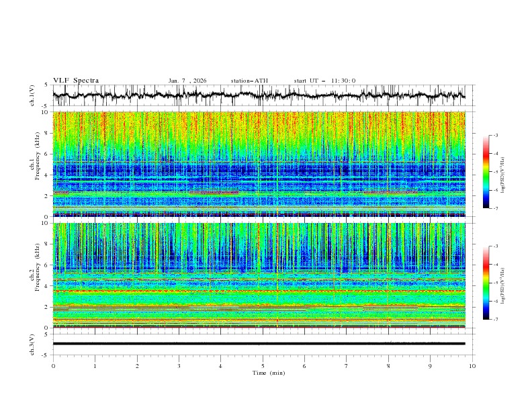This screenshot has width=532, height=411.
Task: Select the upper color bar's log(PSD) label
Action: (x=502, y=175)
